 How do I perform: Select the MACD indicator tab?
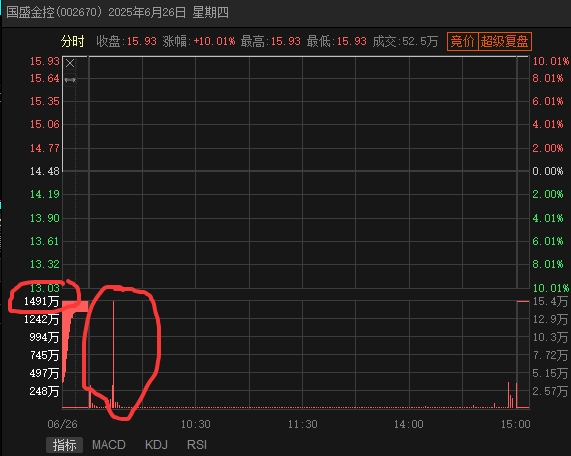(x=109, y=445)
